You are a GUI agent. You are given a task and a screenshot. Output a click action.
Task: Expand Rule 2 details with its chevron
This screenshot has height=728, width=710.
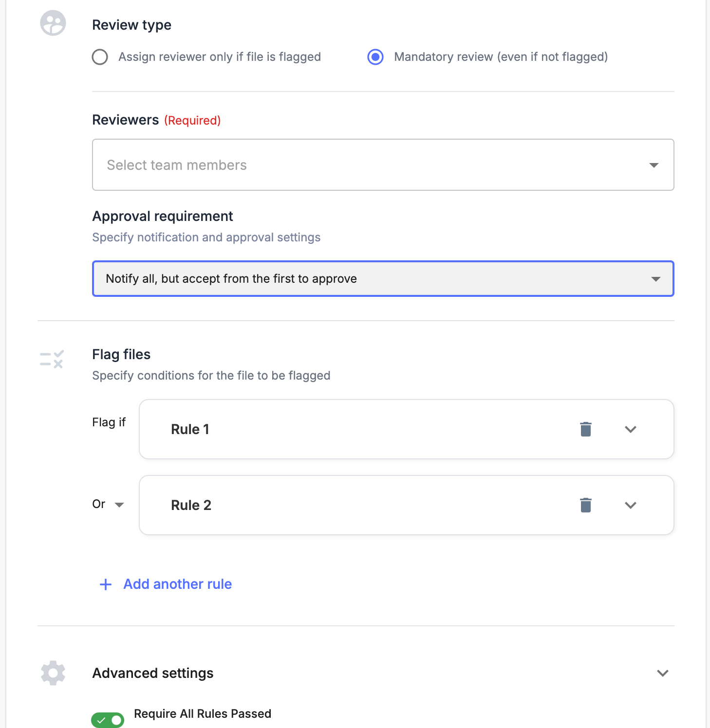631,506
